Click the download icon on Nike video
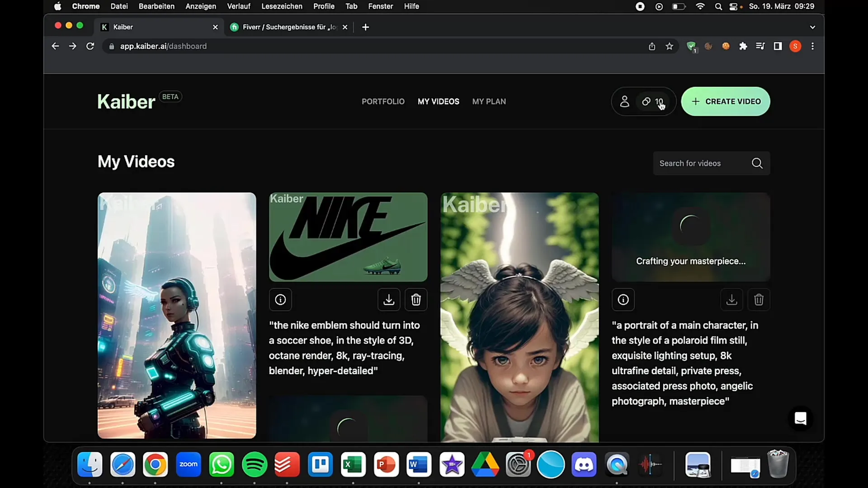This screenshot has width=868, height=488. pyautogui.click(x=388, y=300)
